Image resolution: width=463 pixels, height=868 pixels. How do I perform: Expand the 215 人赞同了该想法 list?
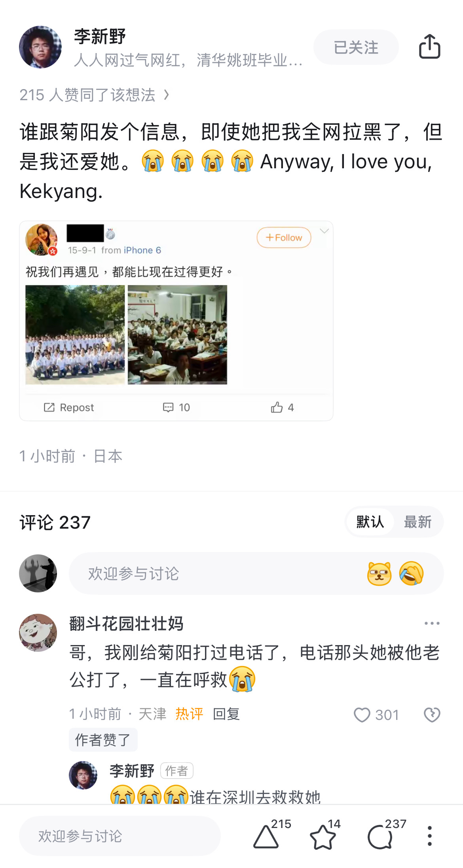click(94, 95)
